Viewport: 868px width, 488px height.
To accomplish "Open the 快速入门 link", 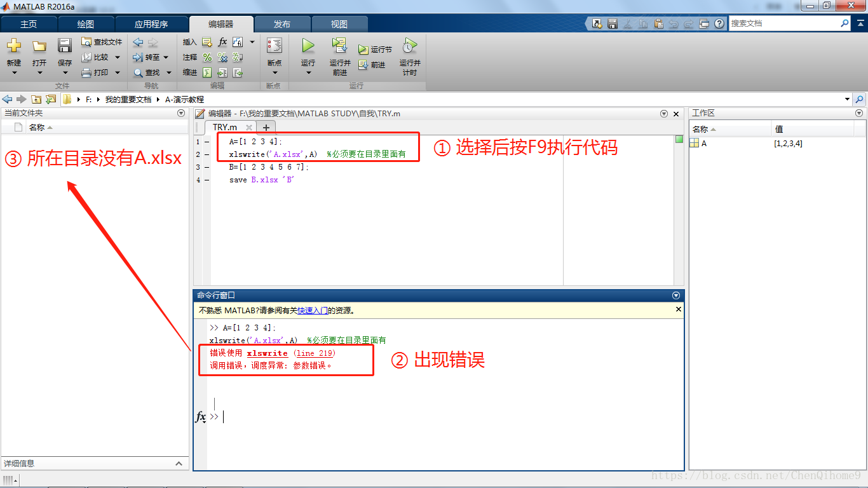I will coord(313,311).
